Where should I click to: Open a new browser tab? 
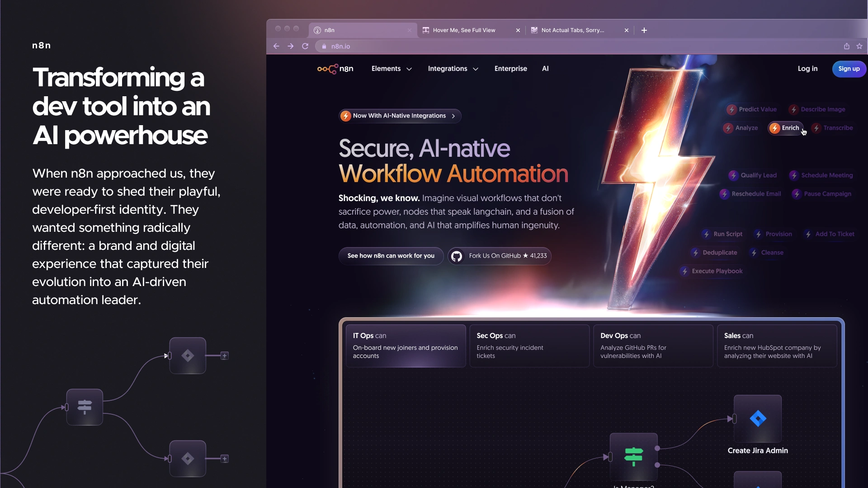coord(644,30)
